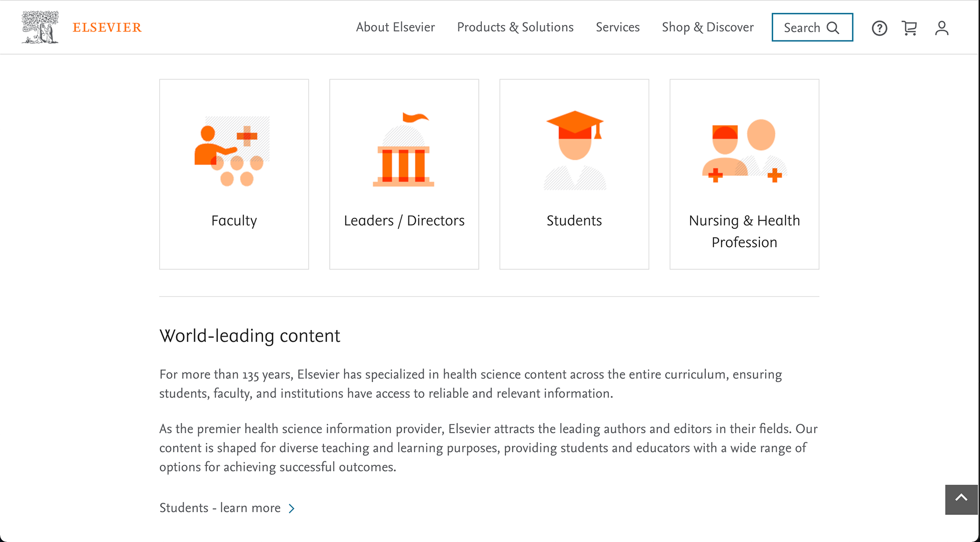Click the Nursing & Health Profession icon
This screenshot has width=980, height=542.
[744, 151]
